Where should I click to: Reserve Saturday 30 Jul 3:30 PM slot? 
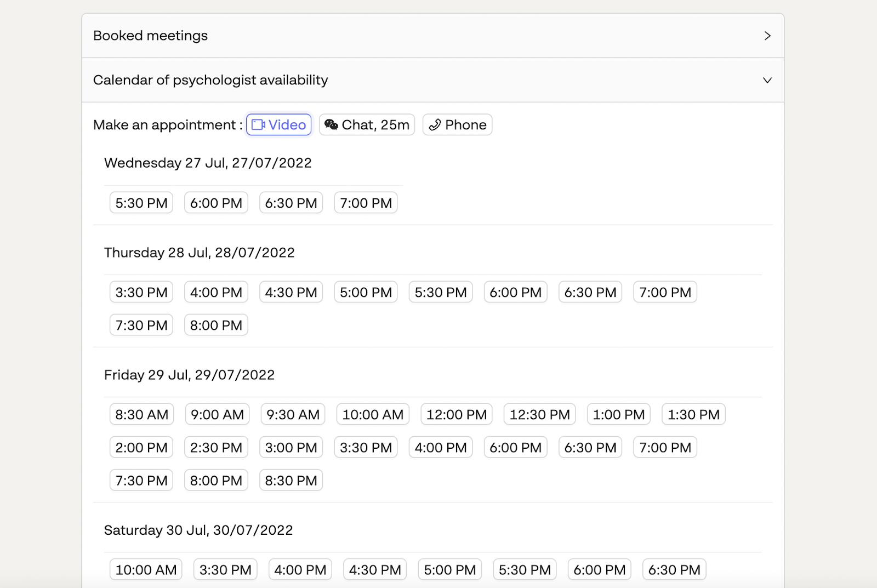225,569
